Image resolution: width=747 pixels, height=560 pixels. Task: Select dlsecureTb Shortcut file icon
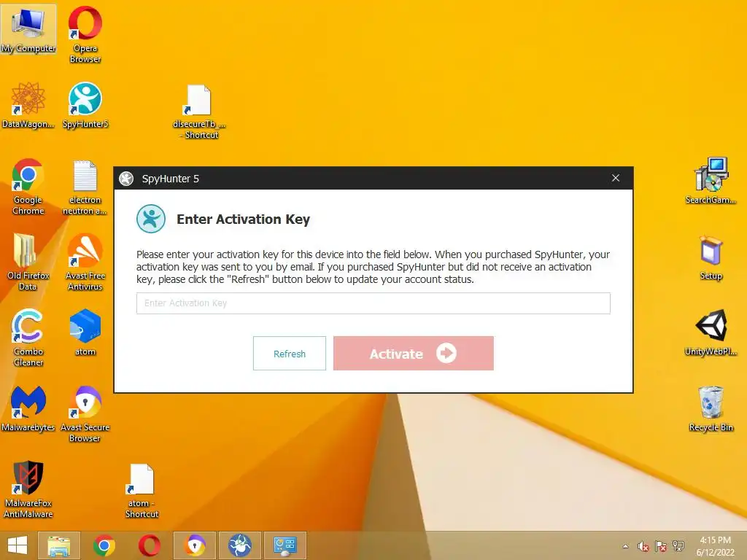[x=198, y=112]
